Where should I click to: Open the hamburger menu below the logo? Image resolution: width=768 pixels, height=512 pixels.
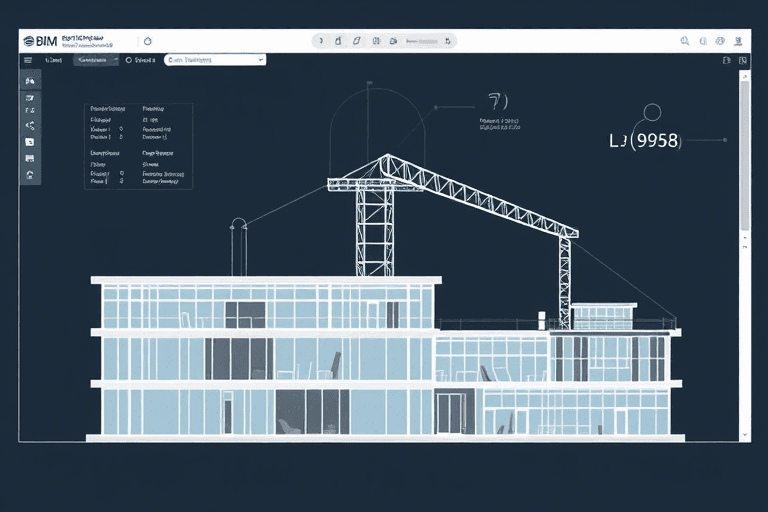28,60
